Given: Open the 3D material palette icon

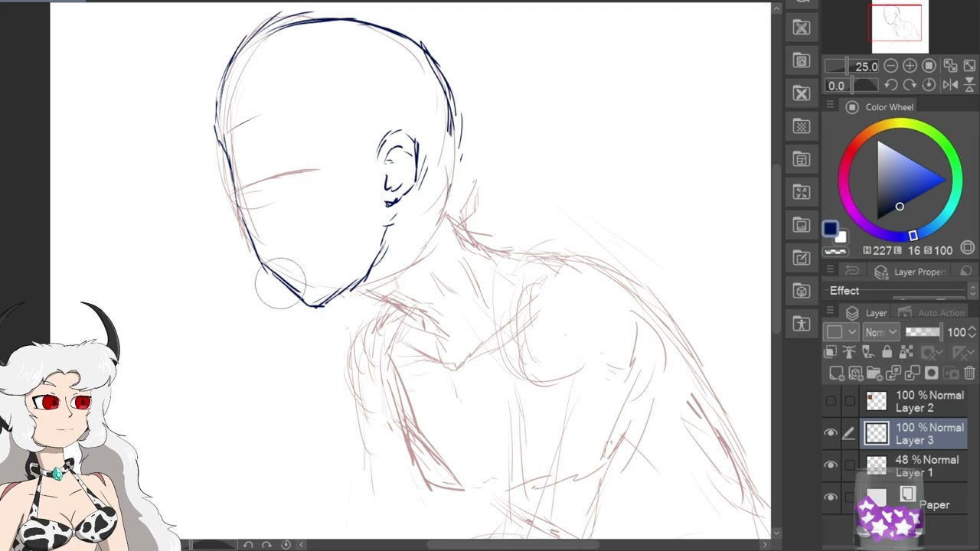Looking at the screenshot, I should [802, 291].
